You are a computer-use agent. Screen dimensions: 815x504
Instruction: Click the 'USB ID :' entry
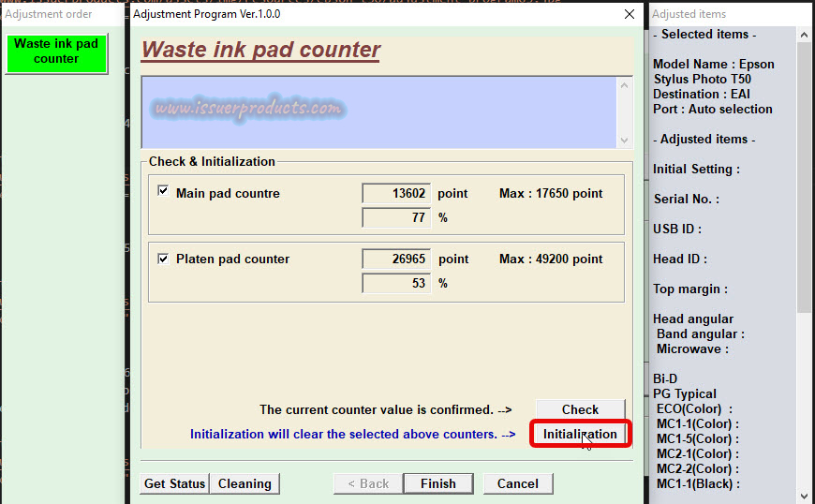pos(677,230)
